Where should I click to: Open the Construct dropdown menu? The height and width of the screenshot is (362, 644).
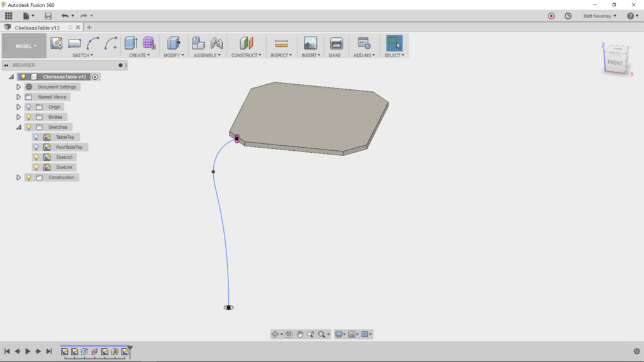246,54
